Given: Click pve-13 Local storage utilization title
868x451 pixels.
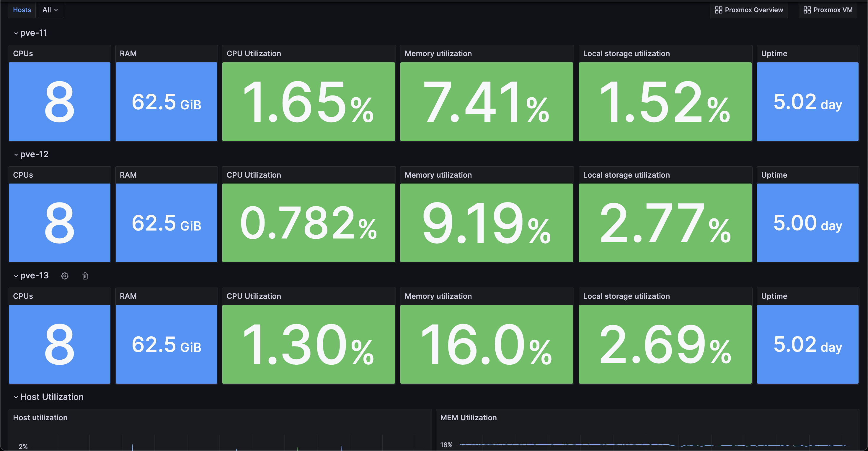Looking at the screenshot, I should point(626,296).
